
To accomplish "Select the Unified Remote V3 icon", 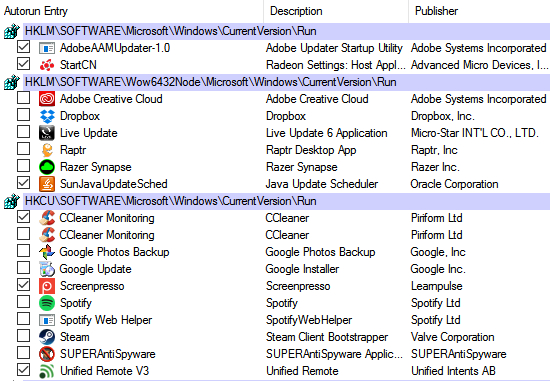I will 47,371.
